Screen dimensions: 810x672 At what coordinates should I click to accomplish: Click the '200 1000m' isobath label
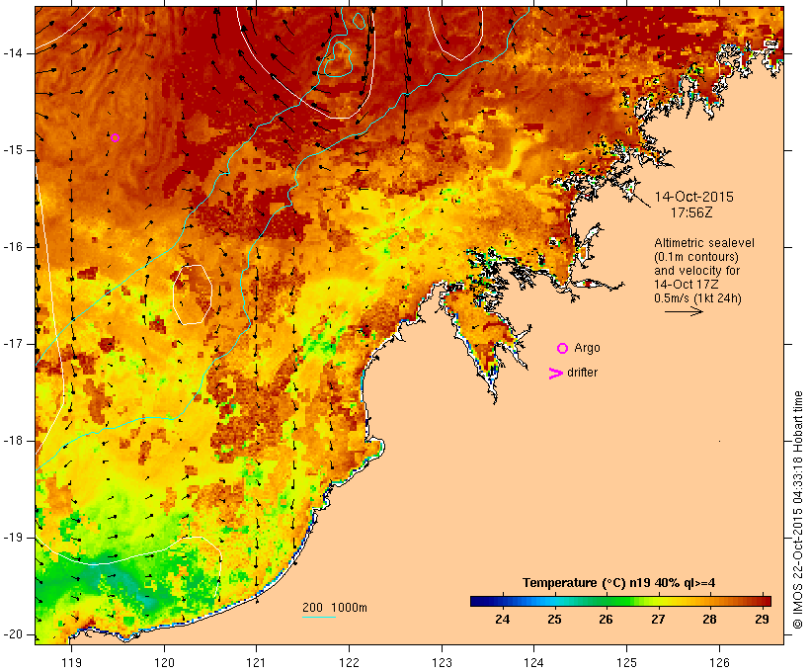(335, 608)
